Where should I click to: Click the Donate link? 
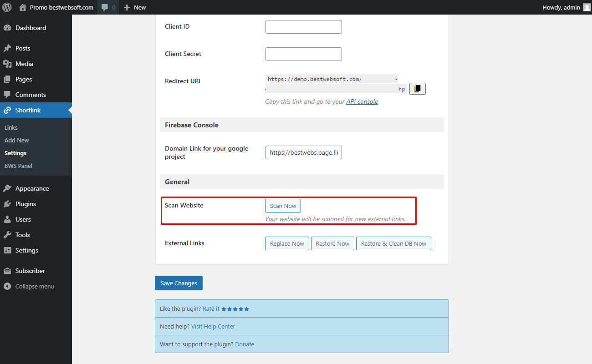tap(245, 344)
